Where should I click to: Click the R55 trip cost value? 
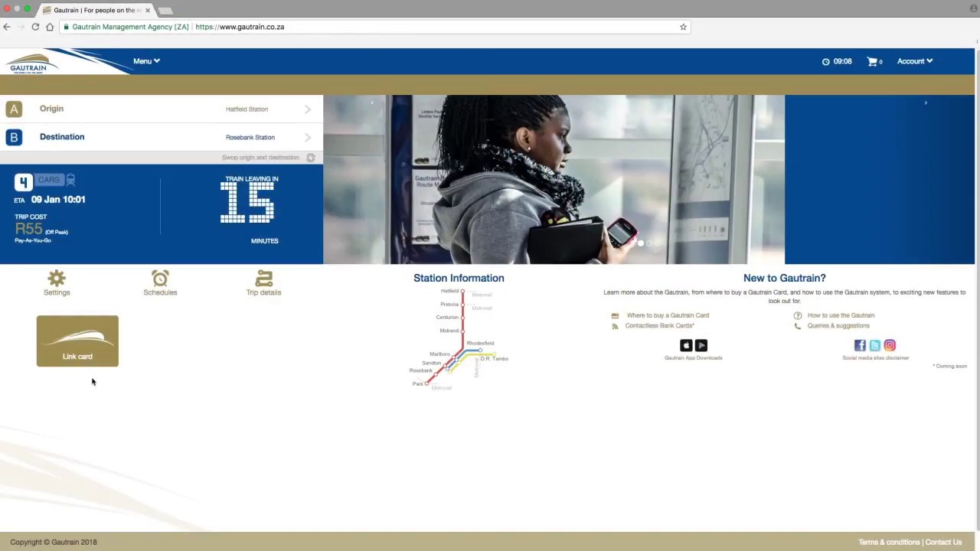[x=29, y=229]
